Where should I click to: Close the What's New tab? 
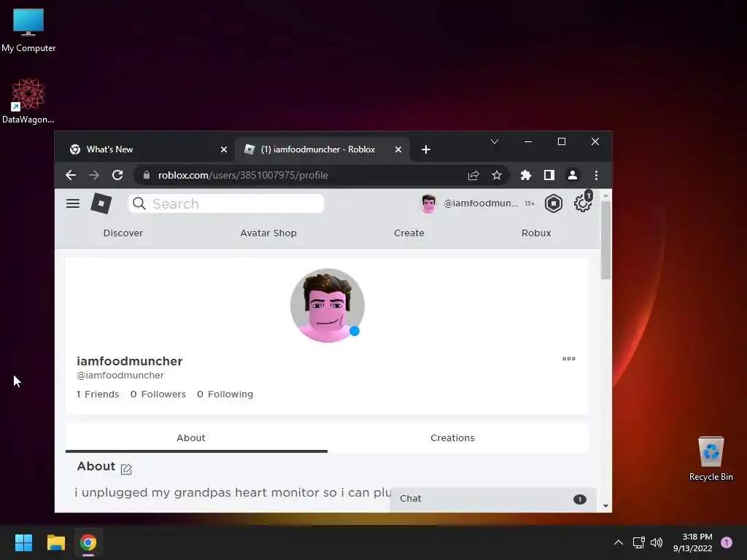pos(224,149)
